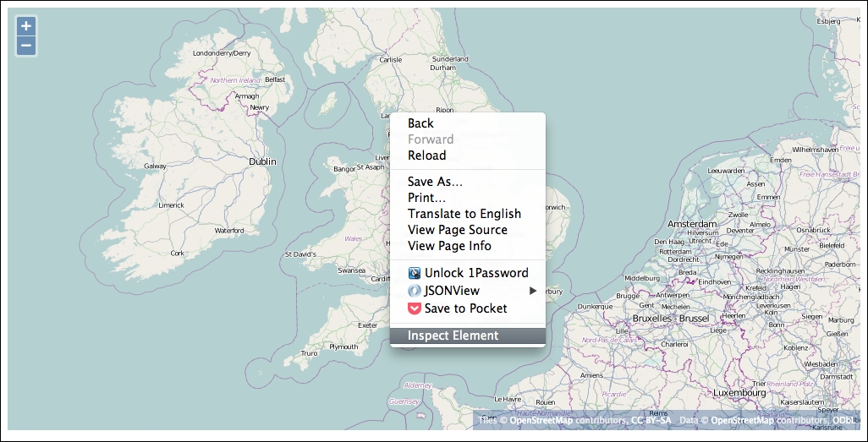Open the second OpenStreetMap link after Data ©
The height and width of the screenshot is (442, 868).
pyautogui.click(x=742, y=420)
